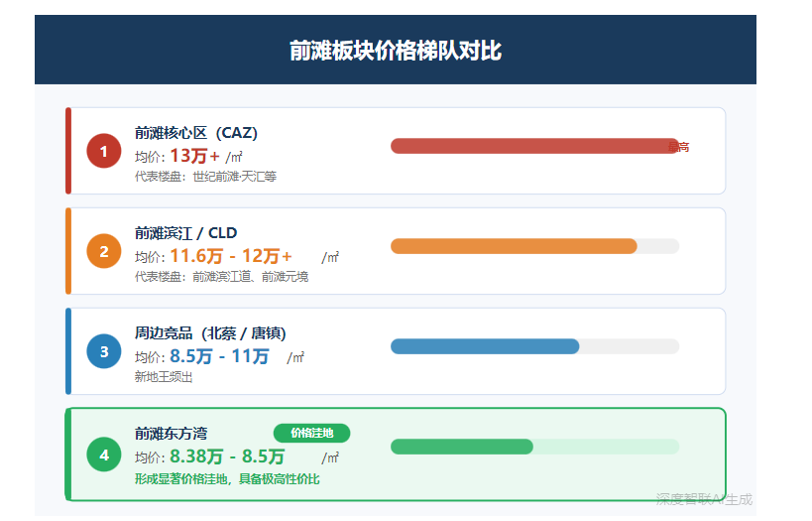Screen dimensions: 812x521
Task: Click the price 13万+
Action: point(194,156)
